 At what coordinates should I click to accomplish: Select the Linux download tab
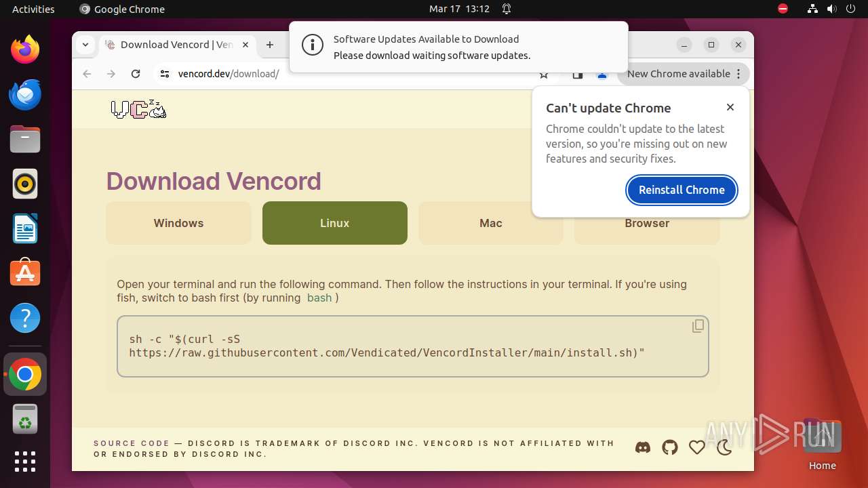click(x=335, y=223)
